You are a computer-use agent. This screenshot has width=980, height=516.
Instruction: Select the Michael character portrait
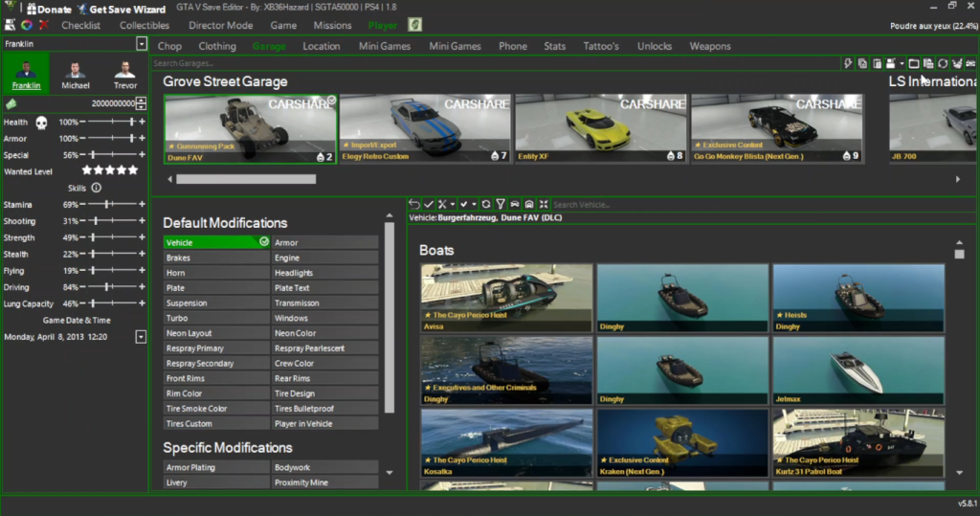[75, 75]
